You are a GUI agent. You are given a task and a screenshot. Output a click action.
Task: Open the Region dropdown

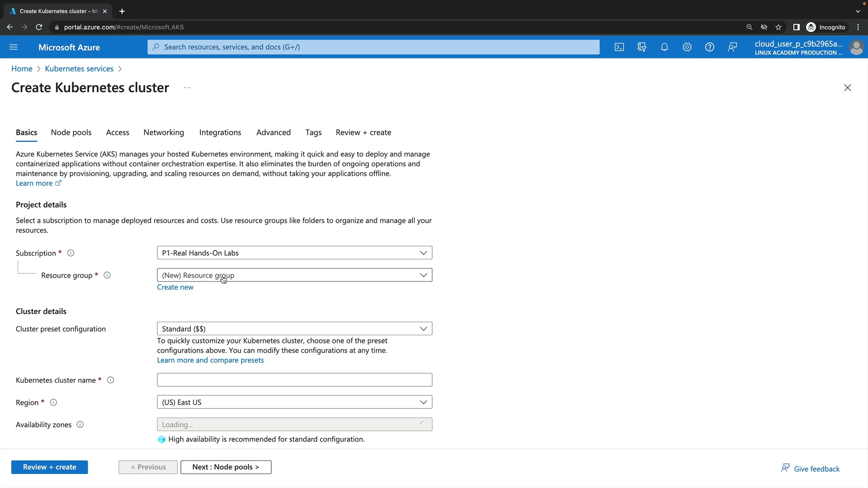(x=294, y=402)
